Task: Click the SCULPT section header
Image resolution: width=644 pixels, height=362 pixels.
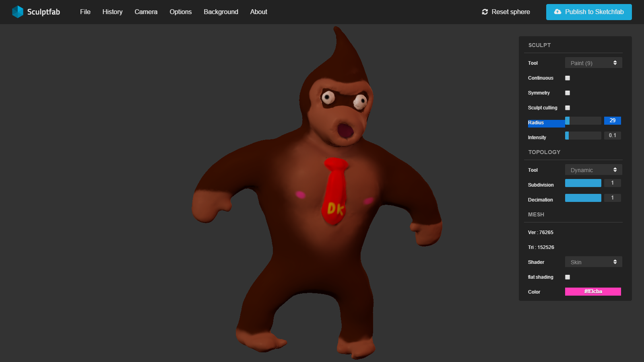Action: (x=539, y=45)
